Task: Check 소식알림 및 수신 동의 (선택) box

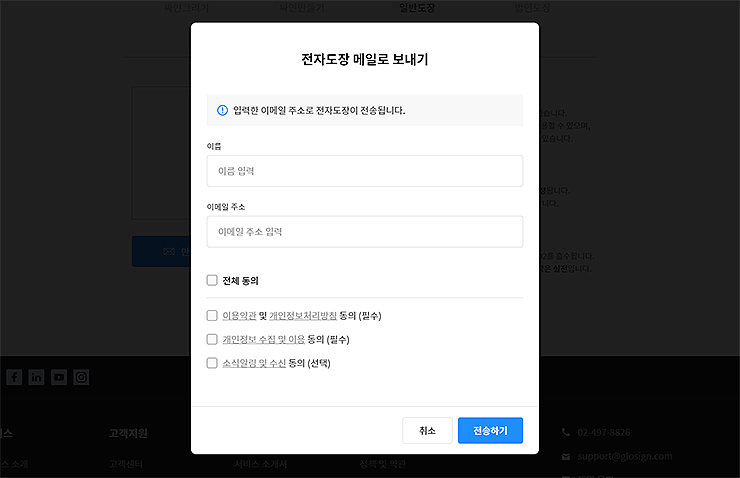Action: [212, 363]
